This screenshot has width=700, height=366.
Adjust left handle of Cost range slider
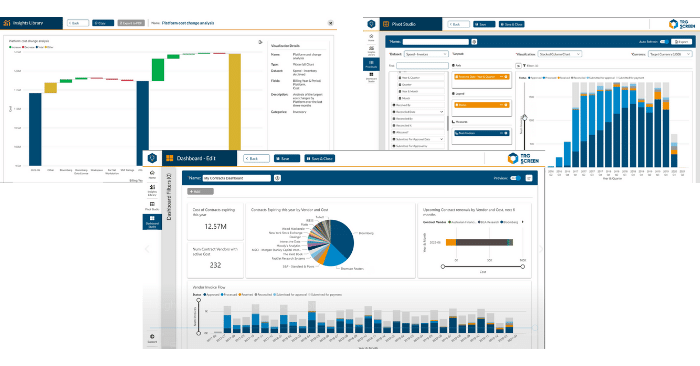point(443,266)
